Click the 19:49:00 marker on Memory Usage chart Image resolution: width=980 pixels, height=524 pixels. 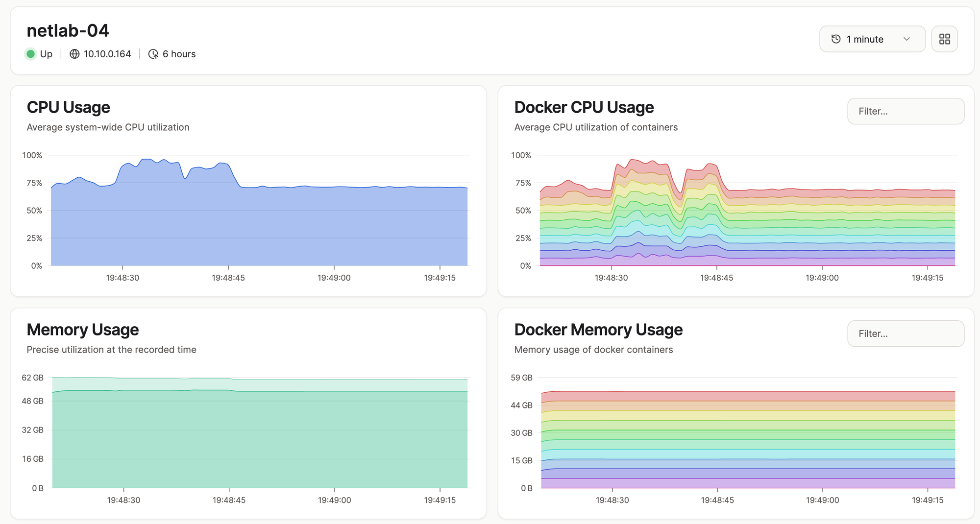[x=334, y=500]
